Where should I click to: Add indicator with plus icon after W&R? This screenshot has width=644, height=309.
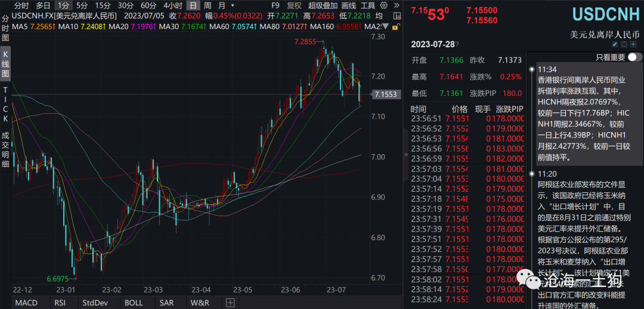point(230,302)
